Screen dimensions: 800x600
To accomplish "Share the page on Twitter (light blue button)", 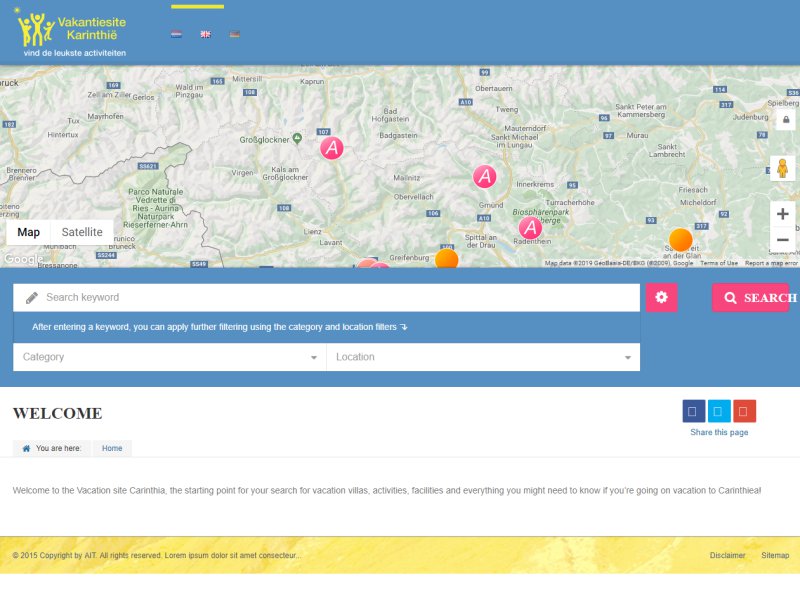I will click(x=719, y=411).
